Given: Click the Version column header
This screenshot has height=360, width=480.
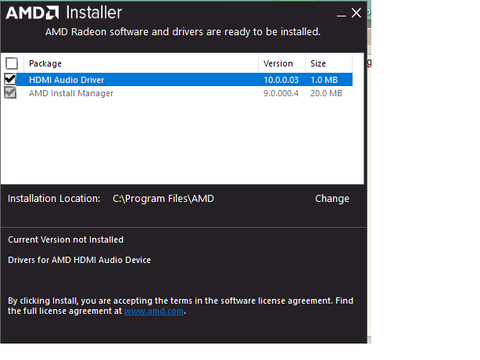Looking at the screenshot, I should 282,63.
